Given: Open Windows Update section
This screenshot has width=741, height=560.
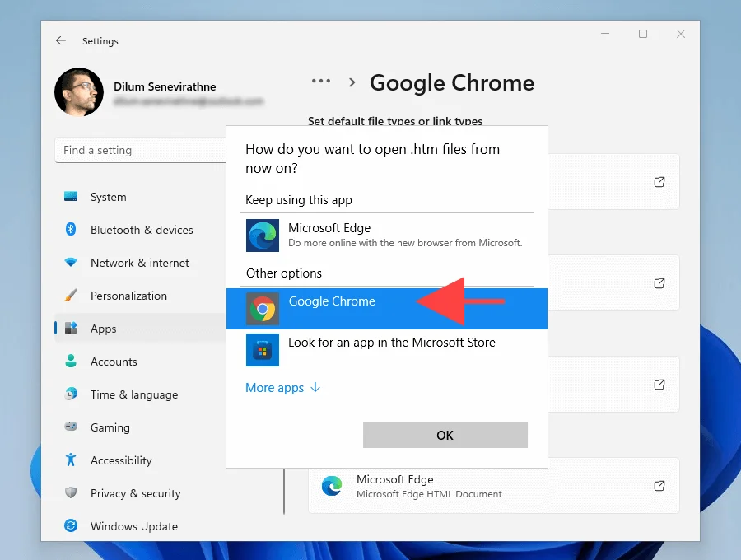Looking at the screenshot, I should pos(133,526).
